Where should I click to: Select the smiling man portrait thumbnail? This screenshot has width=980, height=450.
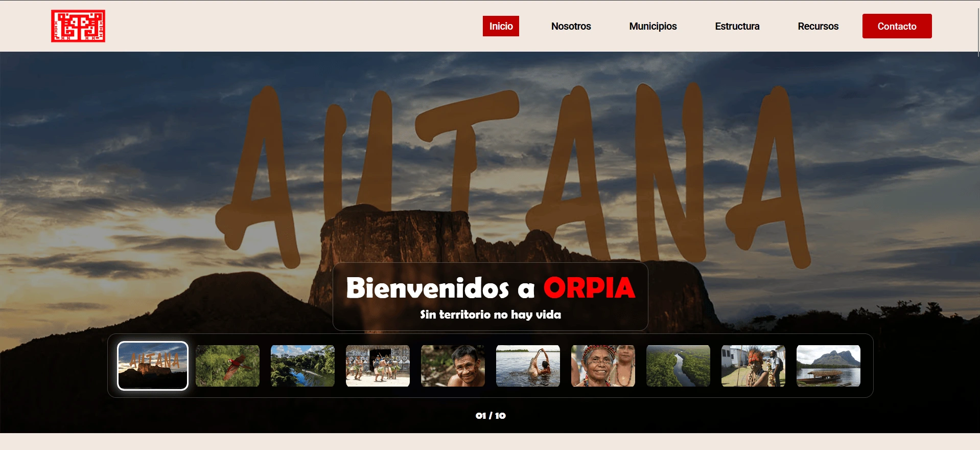(453, 366)
